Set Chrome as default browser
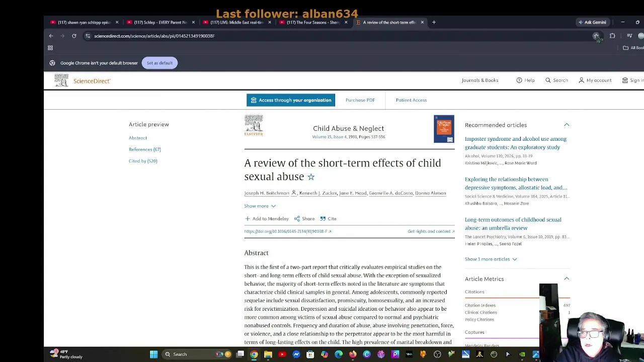Viewport: 644px width, 362px height. pyautogui.click(x=159, y=63)
